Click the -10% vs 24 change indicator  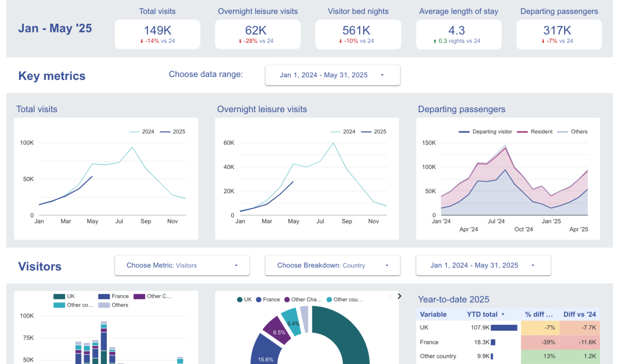point(356,41)
